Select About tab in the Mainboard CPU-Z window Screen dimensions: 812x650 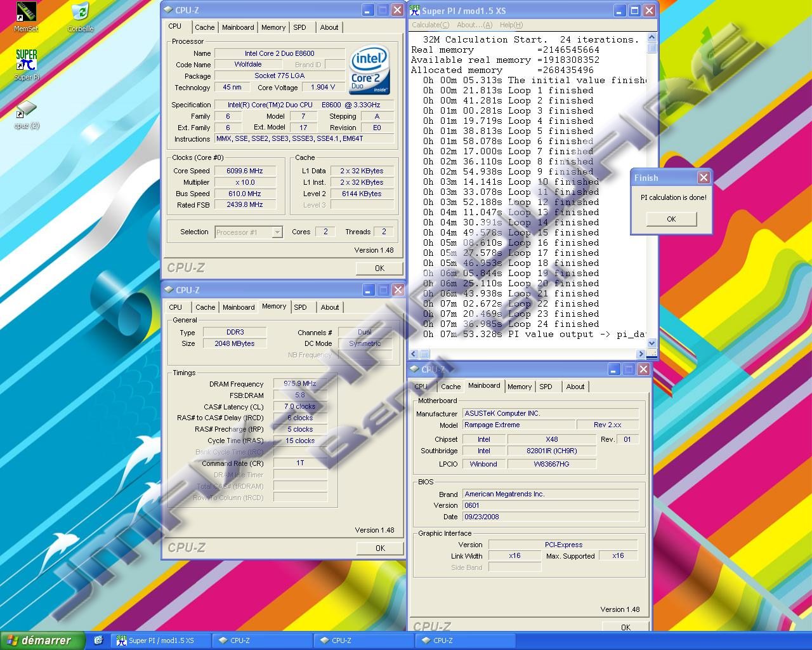coord(575,387)
